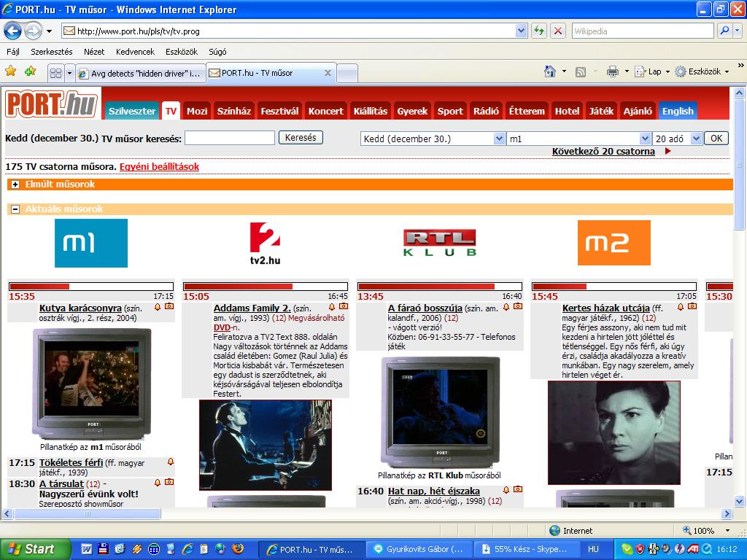This screenshot has height=560, width=747.
Task: Launch Firefox from the quick launch bar
Action: (237, 549)
